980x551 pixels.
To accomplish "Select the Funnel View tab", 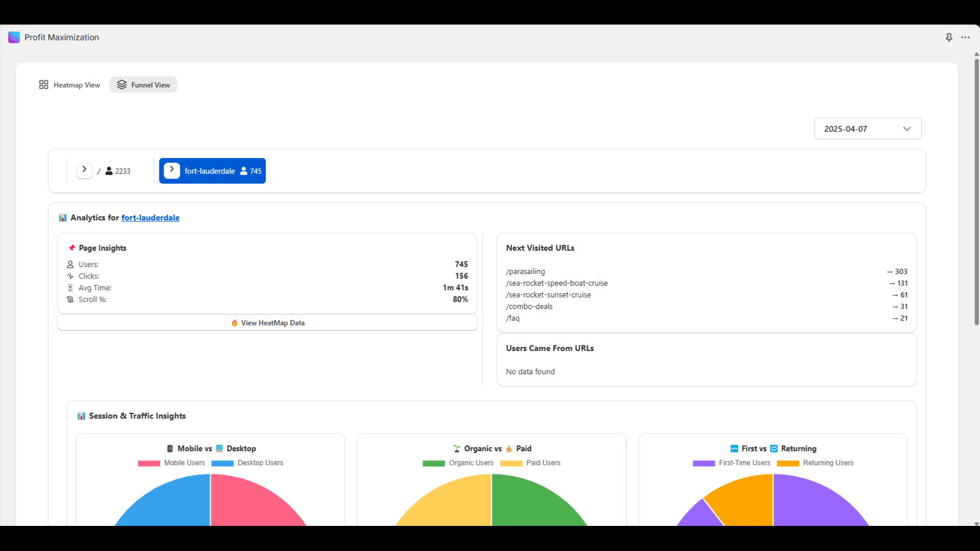I will point(143,85).
